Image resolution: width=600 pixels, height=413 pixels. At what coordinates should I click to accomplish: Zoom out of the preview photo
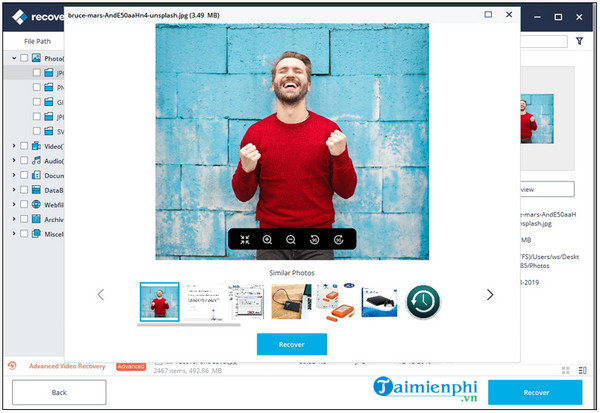click(291, 240)
